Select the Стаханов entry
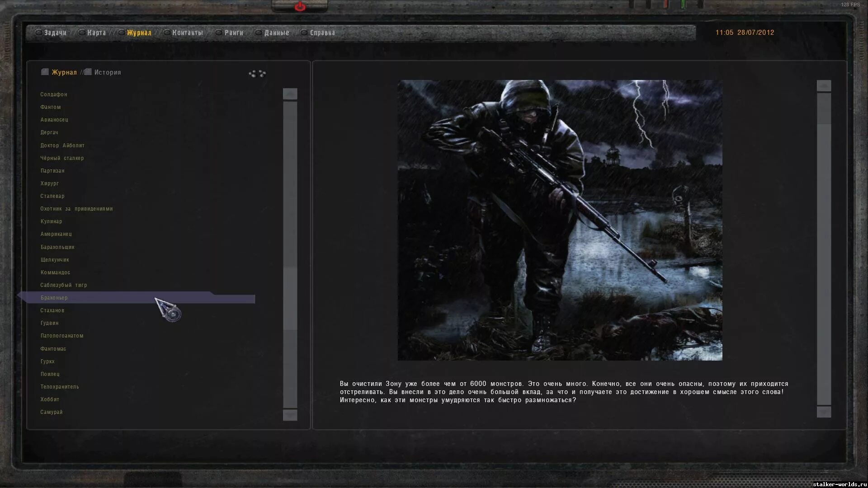The width and height of the screenshot is (868, 488). (52, 310)
